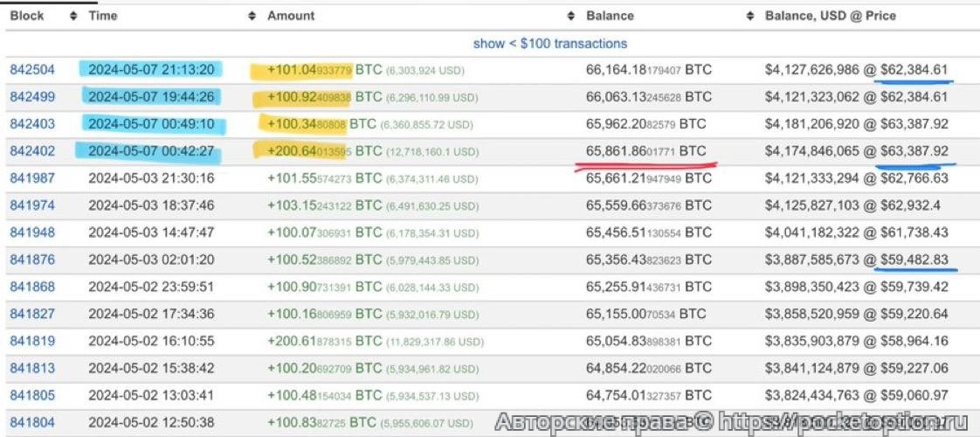This screenshot has width=980, height=437.
Task: Open block 841948 link
Action: click(x=32, y=232)
